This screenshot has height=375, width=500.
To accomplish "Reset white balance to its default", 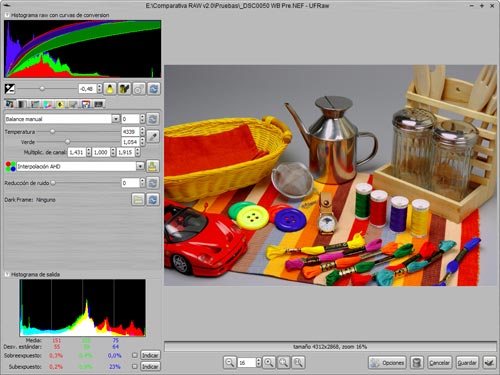I will tap(153, 119).
